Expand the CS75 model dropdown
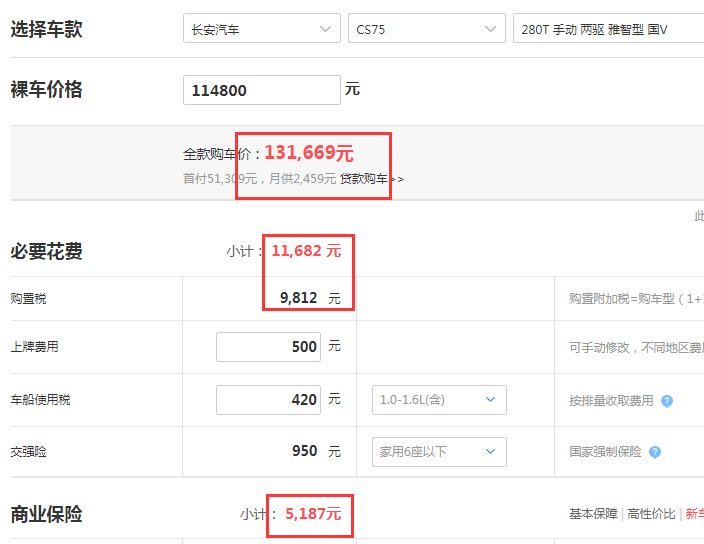This screenshot has height=544, width=704. pos(427,28)
